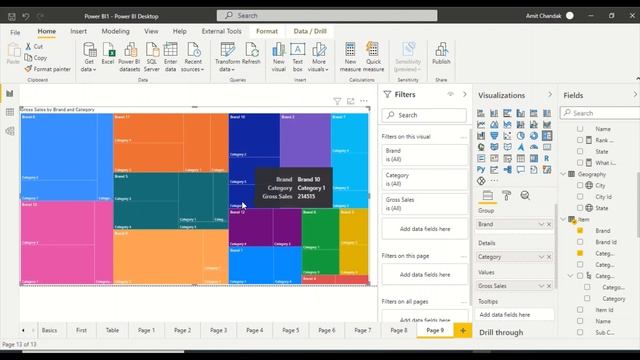
Task: Check the Sub C... field checkbox
Action: click(x=580, y=332)
